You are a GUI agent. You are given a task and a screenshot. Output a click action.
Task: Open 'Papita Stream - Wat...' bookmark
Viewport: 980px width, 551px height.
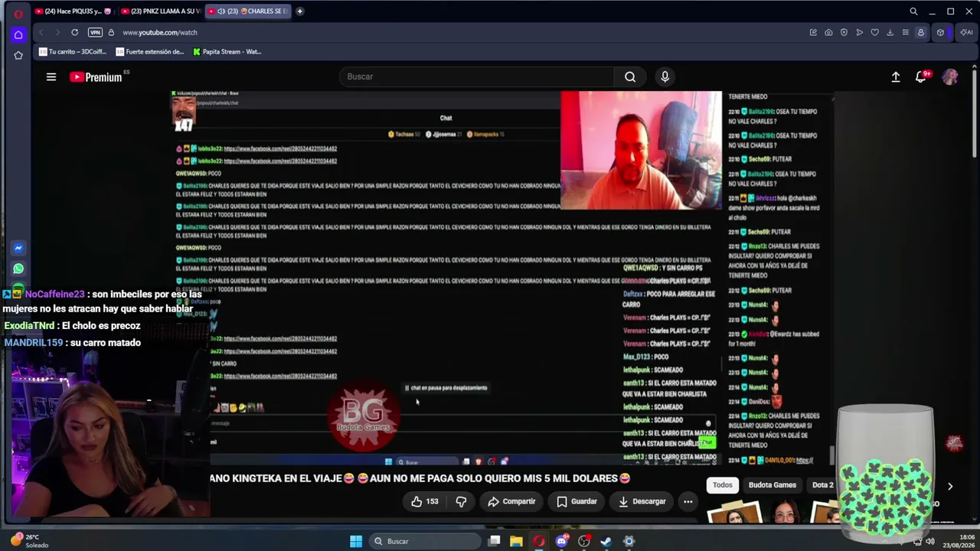point(227,52)
